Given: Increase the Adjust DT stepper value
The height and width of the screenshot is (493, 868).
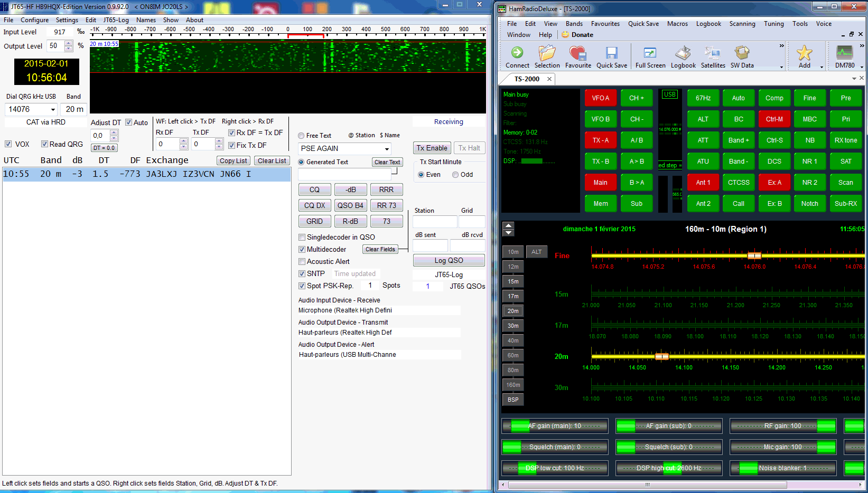Looking at the screenshot, I should [114, 132].
